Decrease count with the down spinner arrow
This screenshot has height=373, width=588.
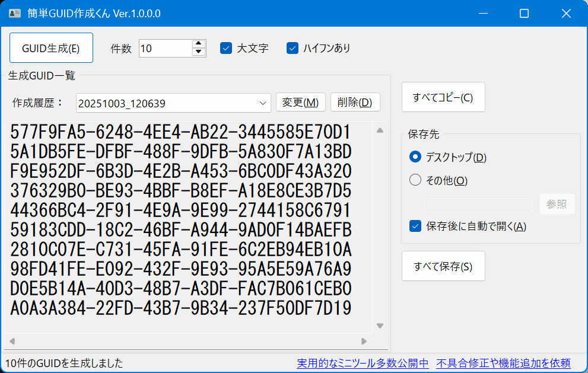click(199, 52)
